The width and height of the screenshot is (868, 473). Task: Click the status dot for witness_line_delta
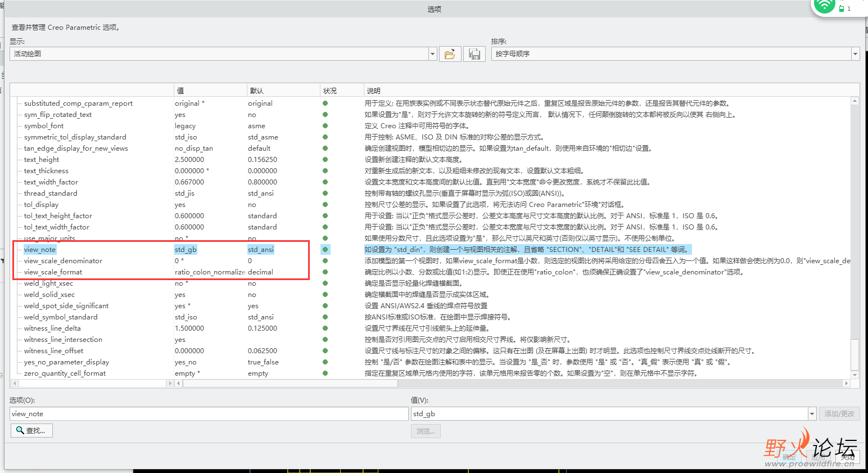325,328
